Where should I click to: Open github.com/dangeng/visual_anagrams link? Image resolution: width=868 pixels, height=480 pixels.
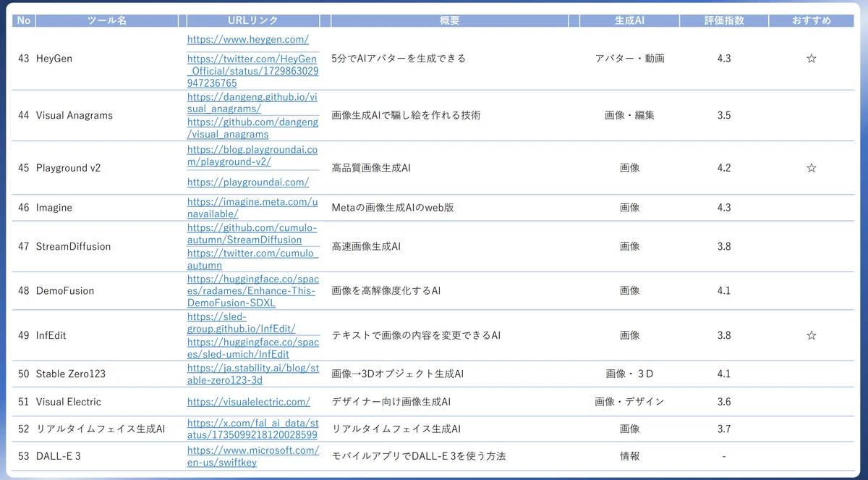252,128
